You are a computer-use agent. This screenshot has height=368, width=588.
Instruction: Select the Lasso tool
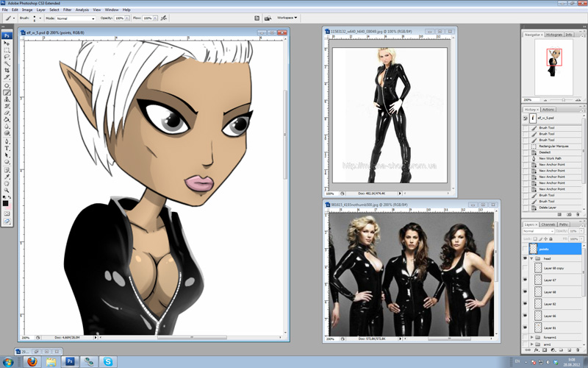click(7, 57)
